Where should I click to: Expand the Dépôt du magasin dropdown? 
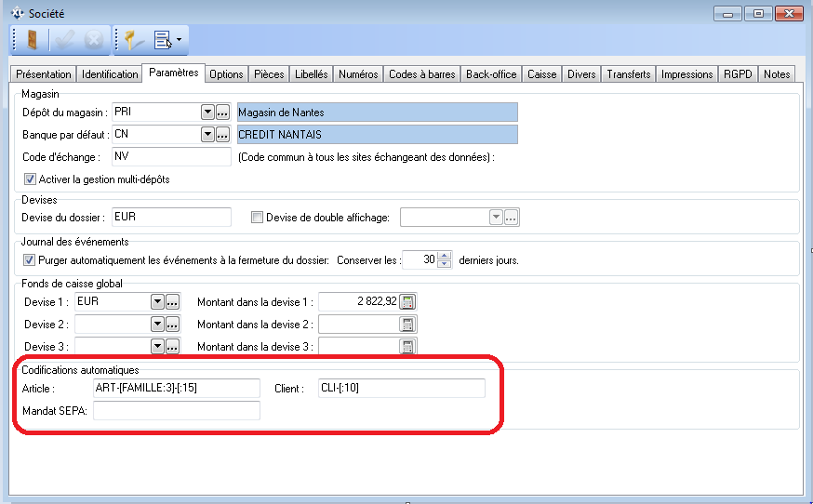(x=208, y=112)
